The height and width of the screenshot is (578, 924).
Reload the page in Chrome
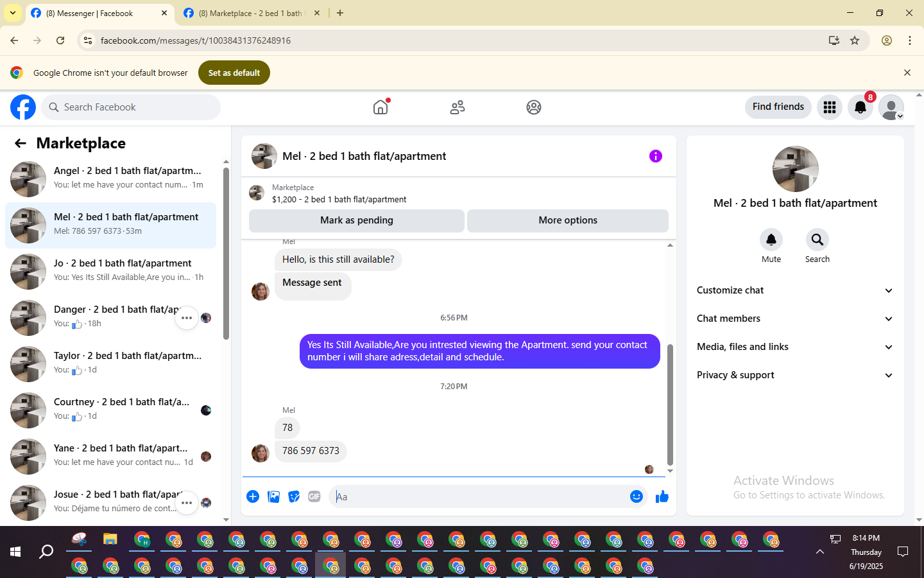[x=60, y=40]
